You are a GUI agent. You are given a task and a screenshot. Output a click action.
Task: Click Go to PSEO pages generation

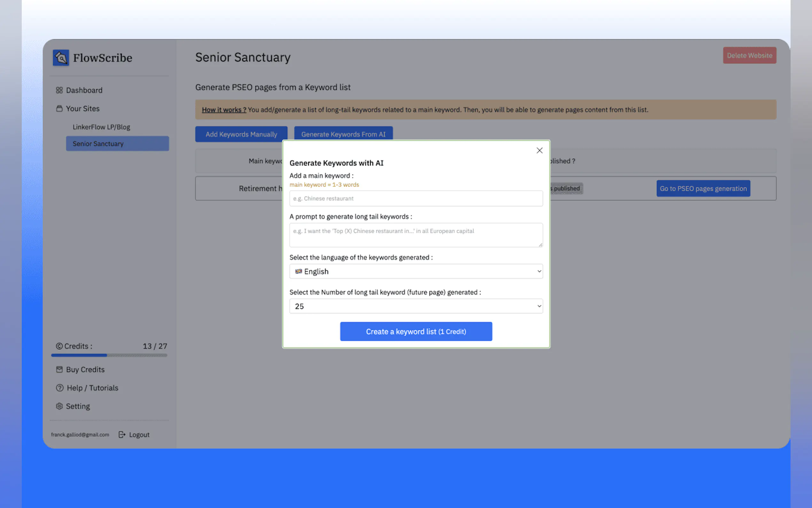pos(703,189)
